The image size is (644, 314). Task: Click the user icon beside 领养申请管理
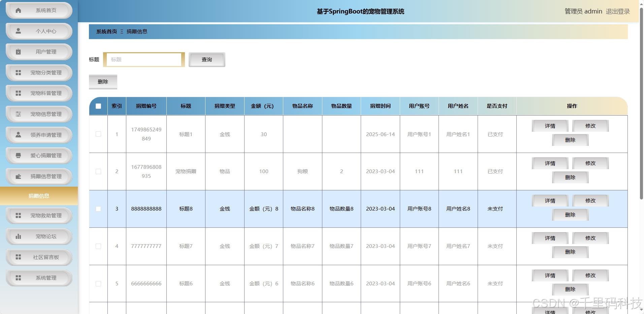click(x=19, y=135)
